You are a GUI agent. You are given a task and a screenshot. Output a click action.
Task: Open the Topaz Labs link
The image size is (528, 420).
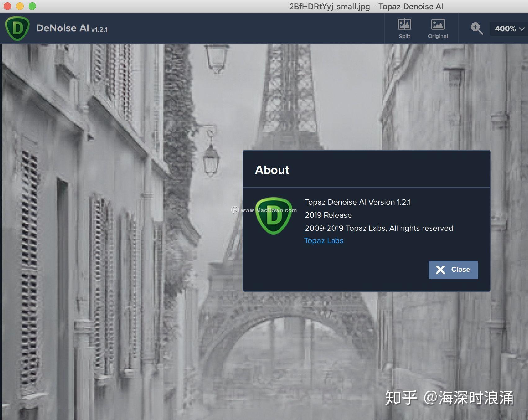tap(324, 241)
